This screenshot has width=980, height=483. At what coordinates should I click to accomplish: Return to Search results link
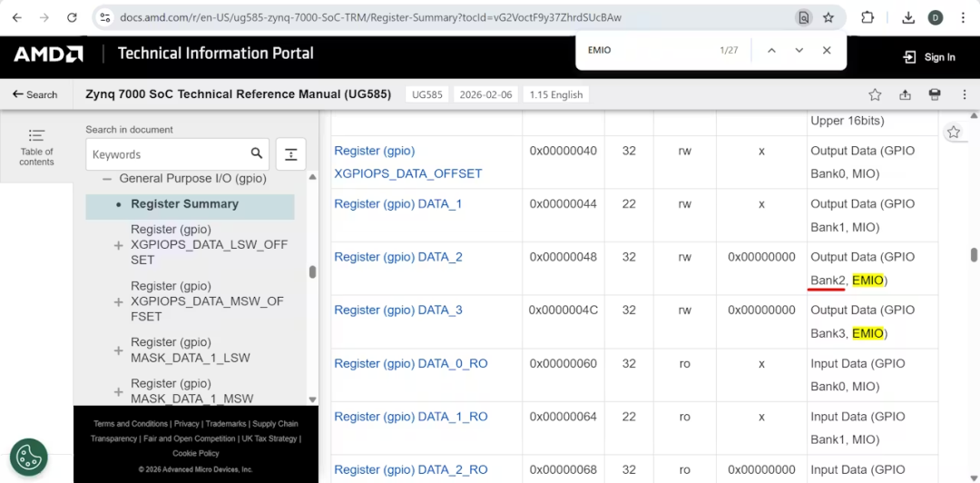coord(35,94)
